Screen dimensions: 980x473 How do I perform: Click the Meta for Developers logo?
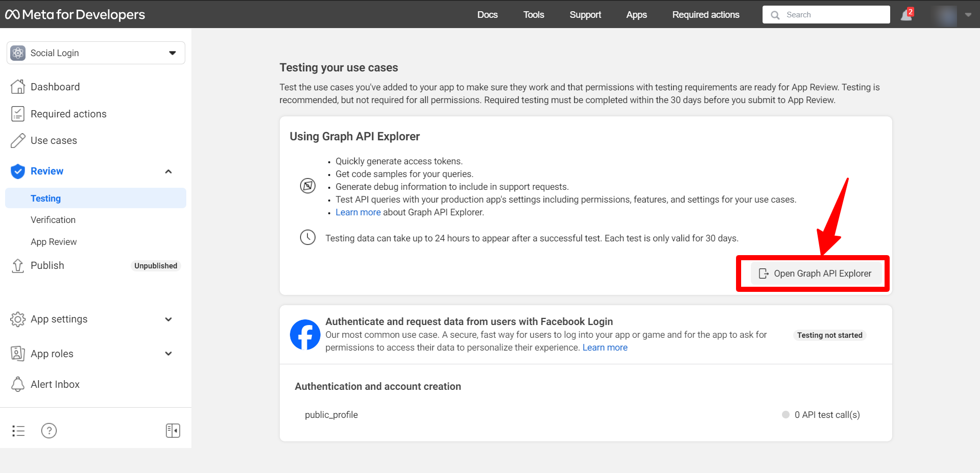[x=75, y=14]
